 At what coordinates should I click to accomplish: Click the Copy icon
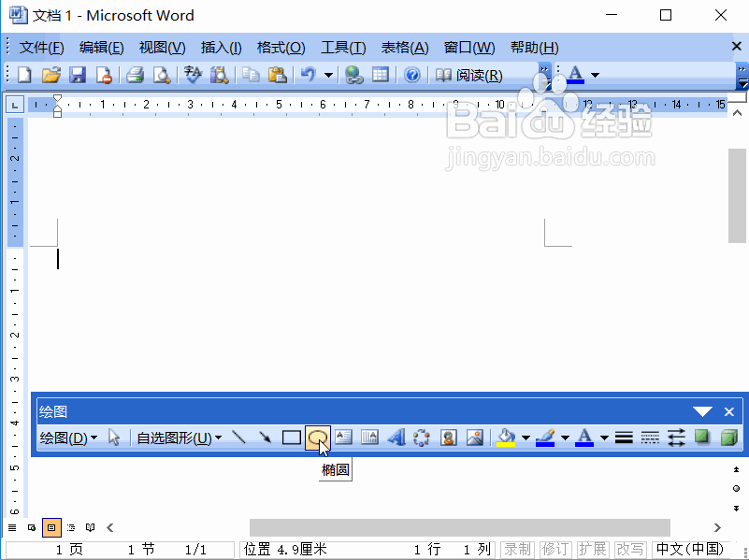(251, 75)
